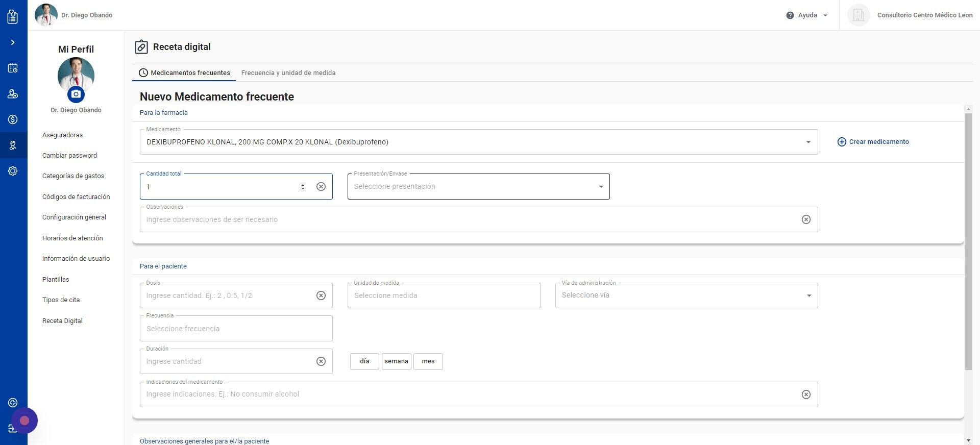Image resolution: width=980 pixels, height=445 pixels.
Task: Open the Unidad de medida selector
Action: point(444,295)
